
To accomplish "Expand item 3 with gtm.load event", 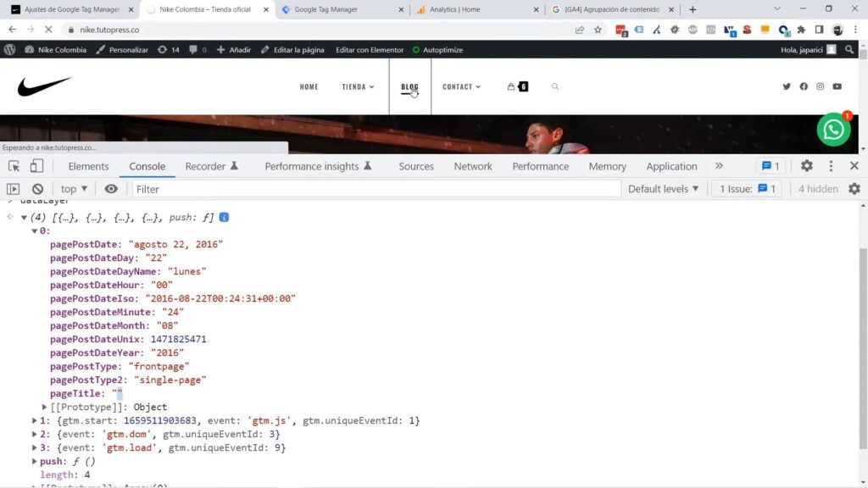I will coord(34,447).
